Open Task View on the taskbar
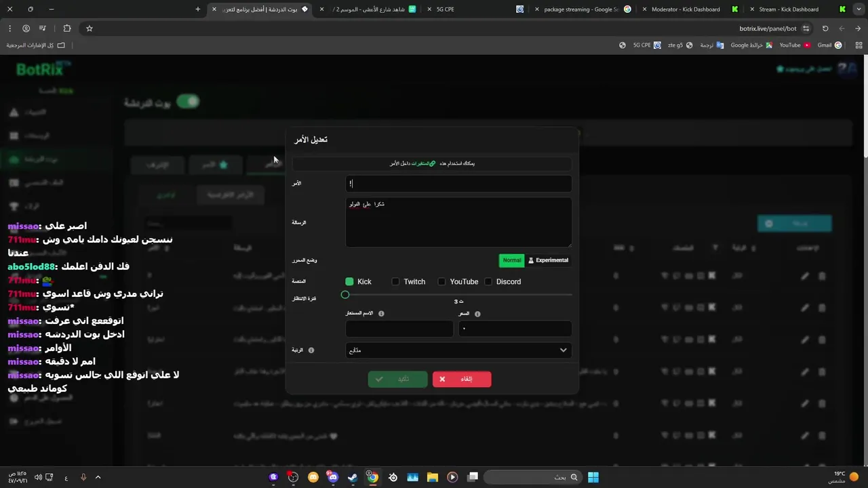Image resolution: width=868 pixels, height=488 pixels. pyautogui.click(x=473, y=477)
